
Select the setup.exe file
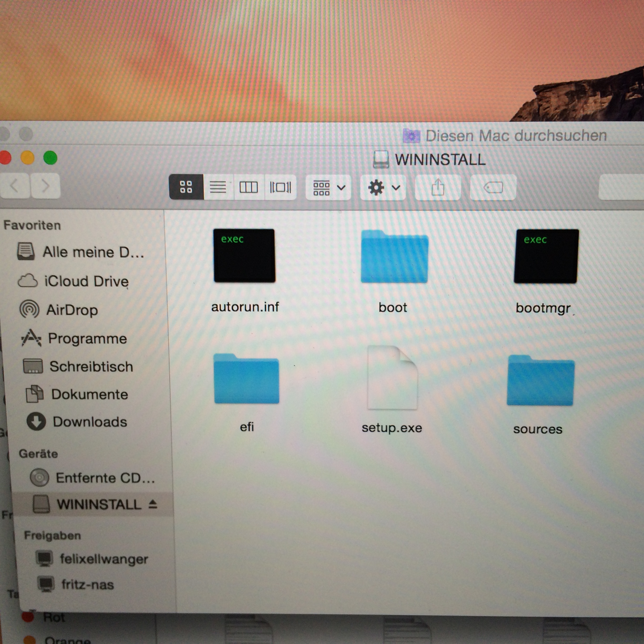tap(392, 378)
